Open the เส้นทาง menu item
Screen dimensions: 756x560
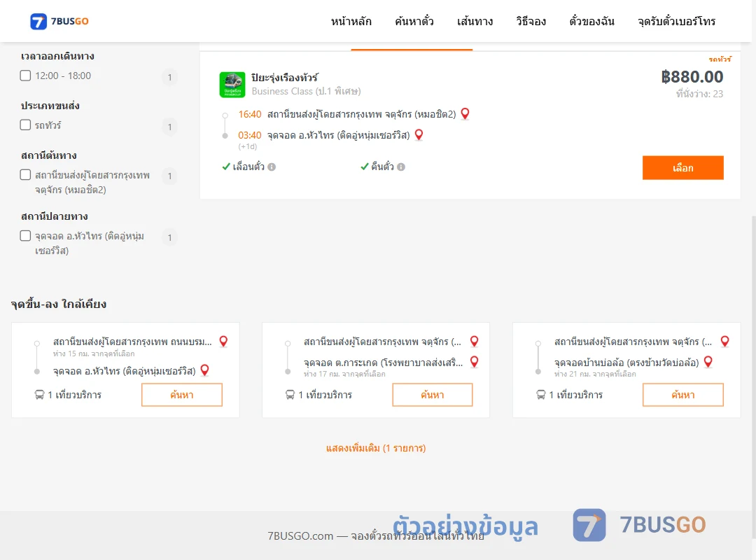pyautogui.click(x=475, y=21)
